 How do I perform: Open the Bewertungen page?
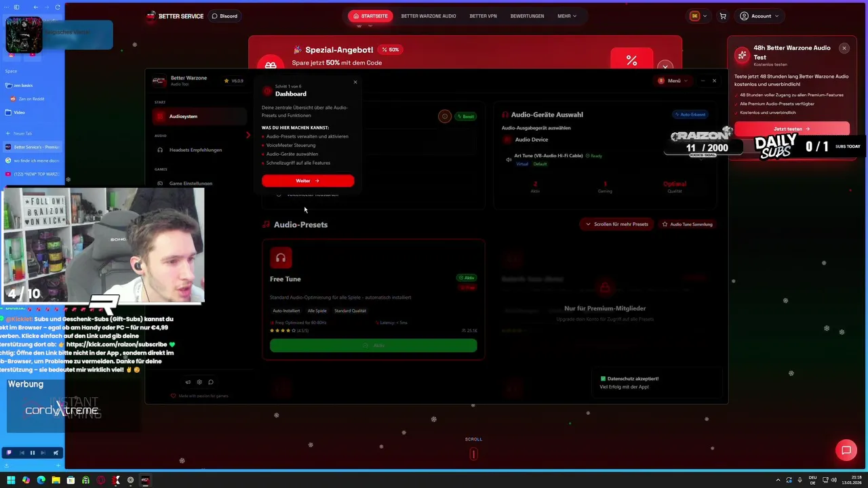point(527,16)
